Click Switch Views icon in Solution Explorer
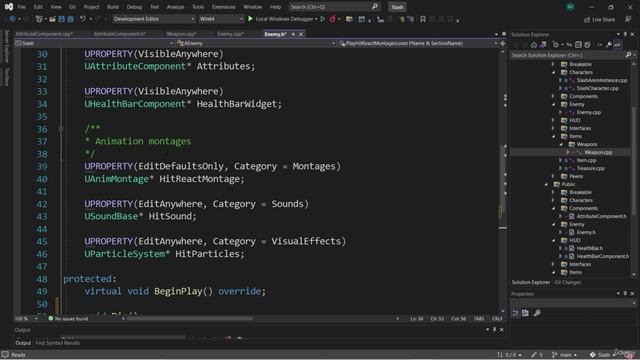Viewport: 640px width, 360px height. click(x=543, y=45)
